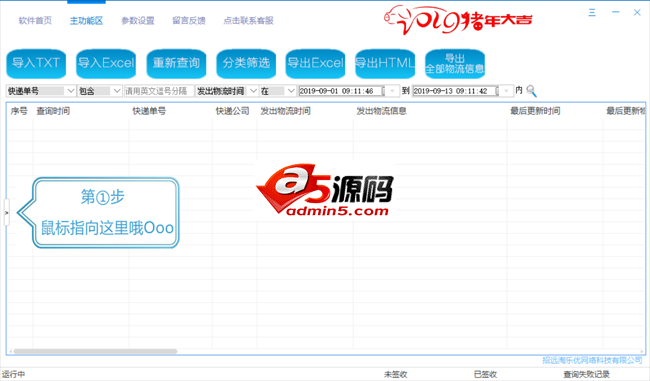Click the 最后更新时间 column header
This screenshot has height=381, width=650.
[535, 111]
